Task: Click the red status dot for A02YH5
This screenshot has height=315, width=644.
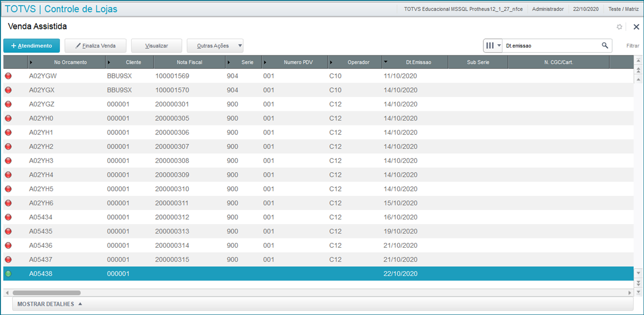Action: [8, 189]
